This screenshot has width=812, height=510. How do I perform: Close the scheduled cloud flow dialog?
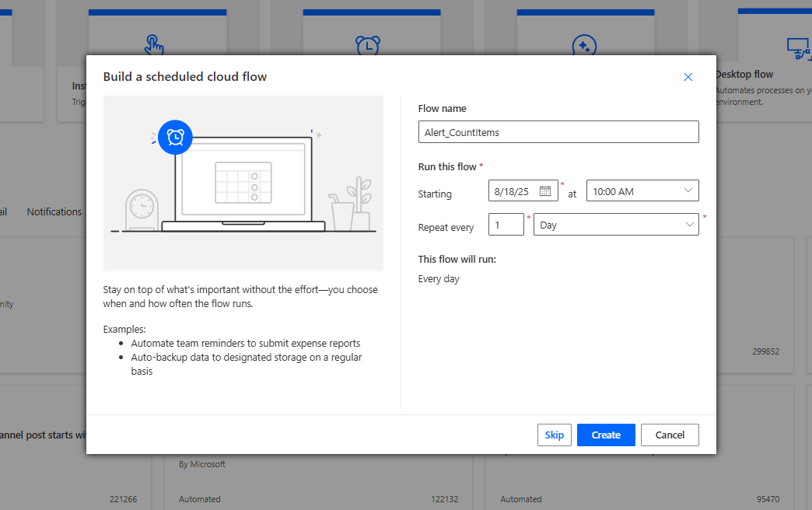688,77
